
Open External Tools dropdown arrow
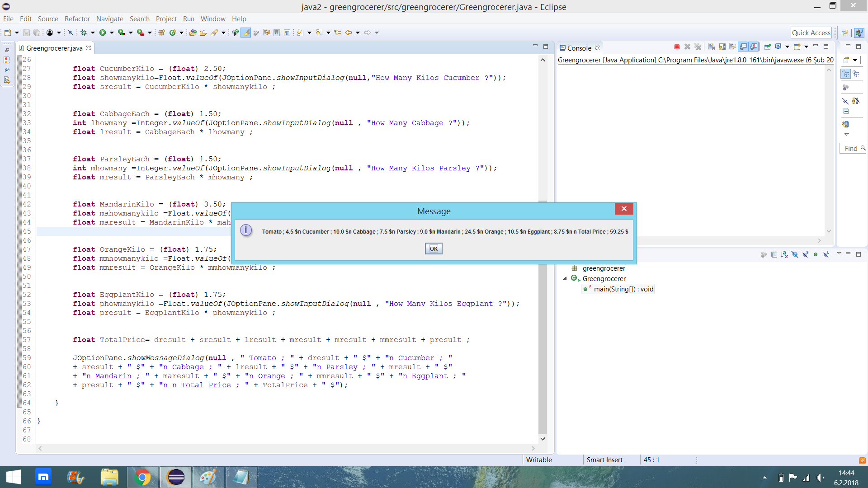(150, 33)
